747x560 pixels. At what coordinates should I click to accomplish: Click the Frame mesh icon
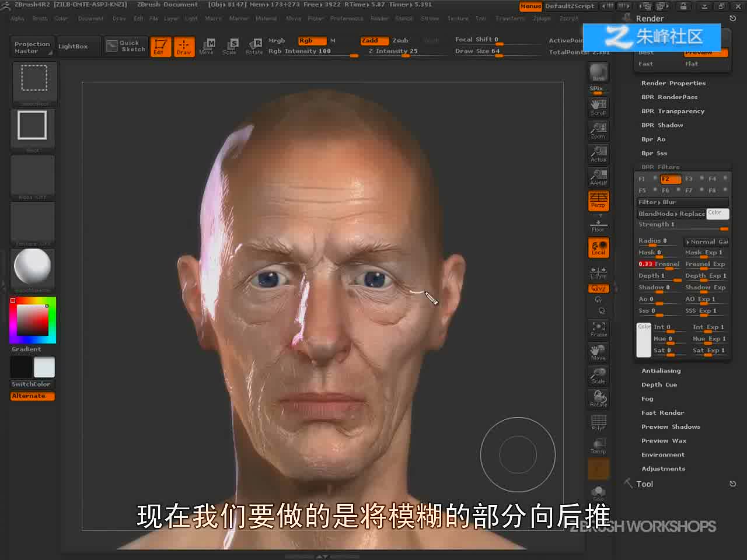tap(598, 329)
